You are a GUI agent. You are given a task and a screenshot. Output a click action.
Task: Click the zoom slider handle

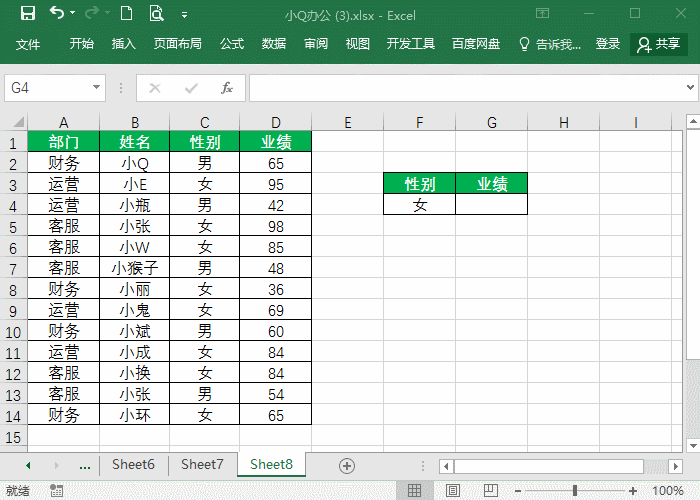575,491
